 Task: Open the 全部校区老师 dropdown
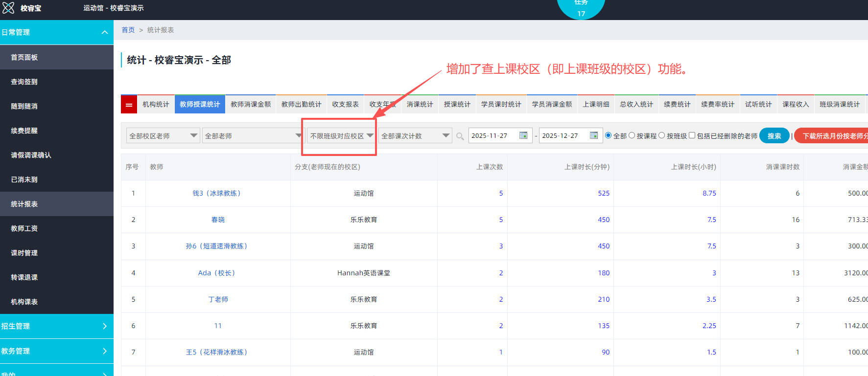point(163,136)
